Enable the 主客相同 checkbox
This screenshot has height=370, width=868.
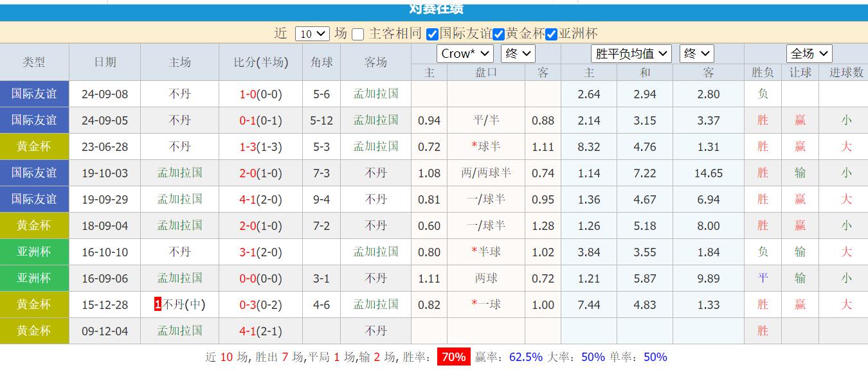pyautogui.click(x=357, y=34)
